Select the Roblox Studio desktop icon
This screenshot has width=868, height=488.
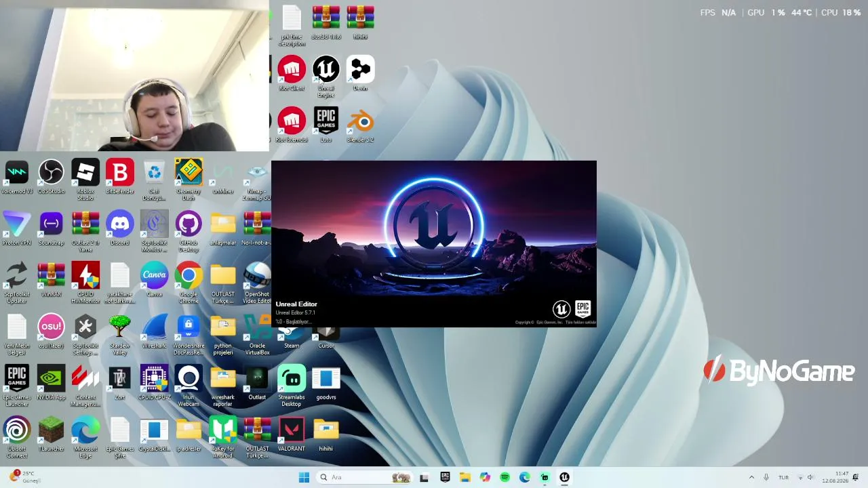pos(85,180)
